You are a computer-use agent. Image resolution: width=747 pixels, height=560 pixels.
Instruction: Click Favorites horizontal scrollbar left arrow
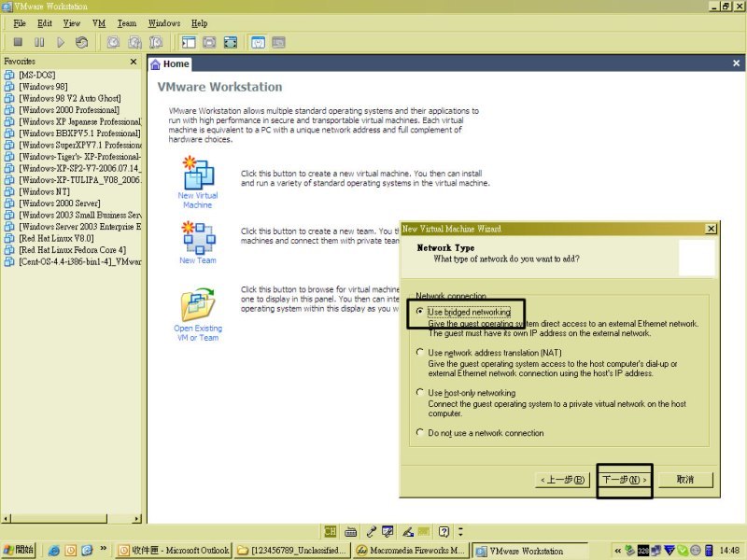[x=6, y=519]
